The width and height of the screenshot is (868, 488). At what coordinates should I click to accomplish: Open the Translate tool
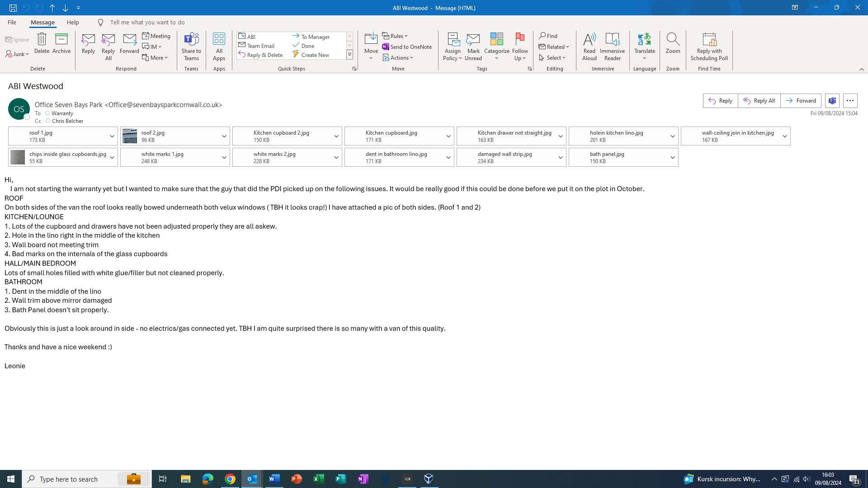coord(644,46)
